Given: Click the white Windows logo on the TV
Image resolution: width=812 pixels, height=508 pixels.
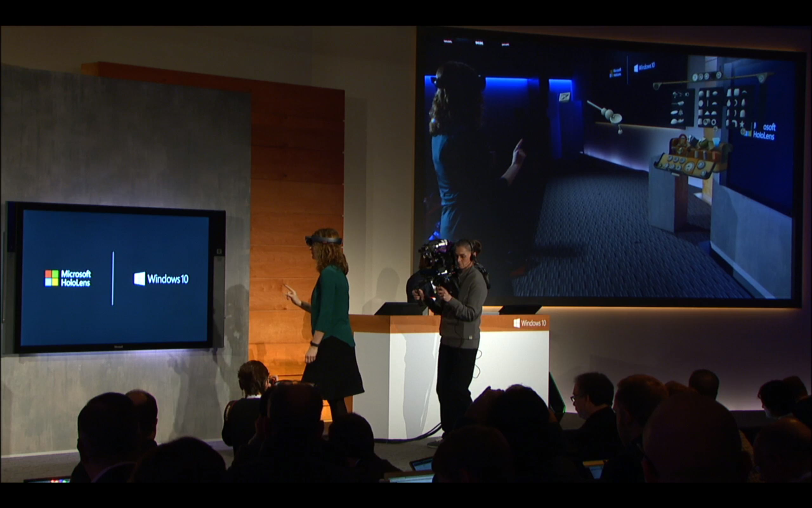Looking at the screenshot, I should (140, 278).
